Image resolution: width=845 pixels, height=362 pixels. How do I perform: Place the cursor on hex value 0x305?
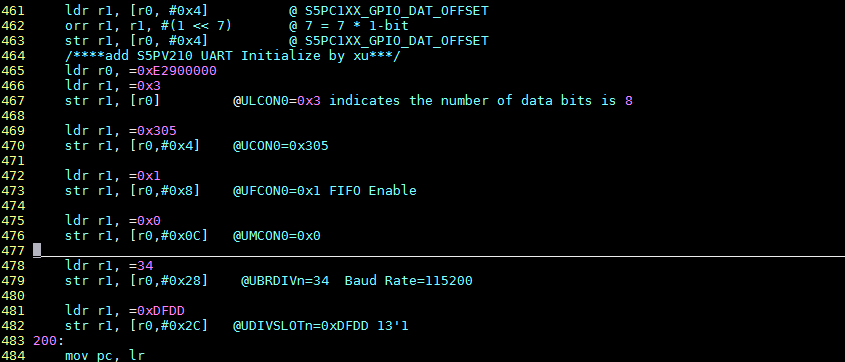157,131
